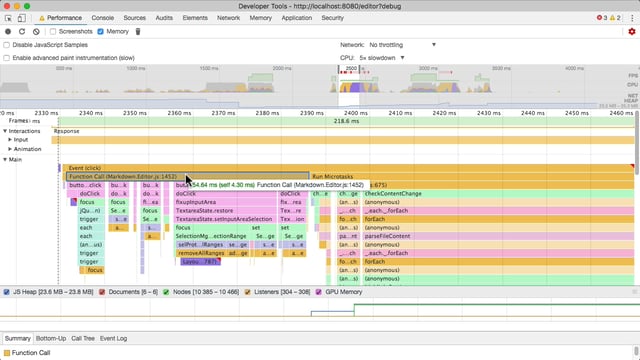Toggle the device toolbar icon
Viewport: 640px width, 360px height.
[x=21, y=18]
